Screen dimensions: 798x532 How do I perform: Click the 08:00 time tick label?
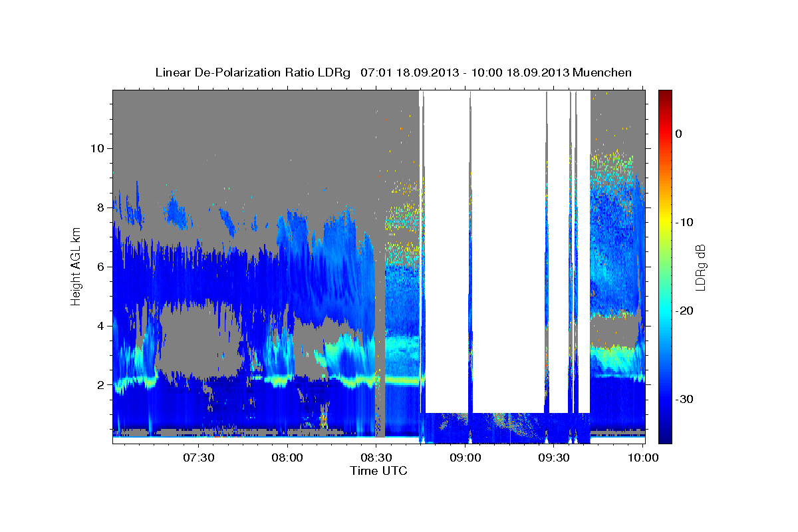[x=287, y=458]
